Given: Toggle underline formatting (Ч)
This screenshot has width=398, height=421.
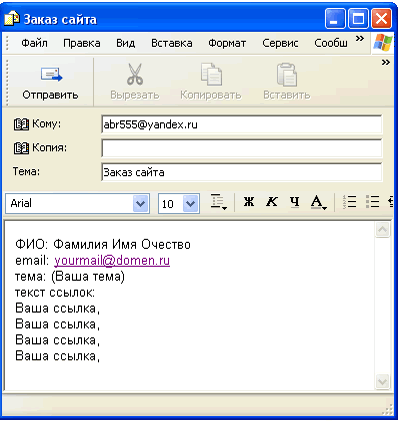Looking at the screenshot, I should click(x=294, y=202).
